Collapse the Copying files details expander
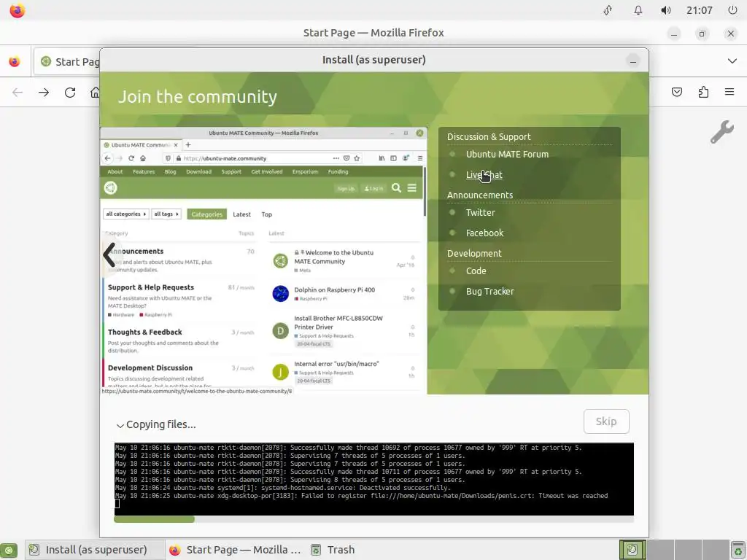 [x=120, y=425]
